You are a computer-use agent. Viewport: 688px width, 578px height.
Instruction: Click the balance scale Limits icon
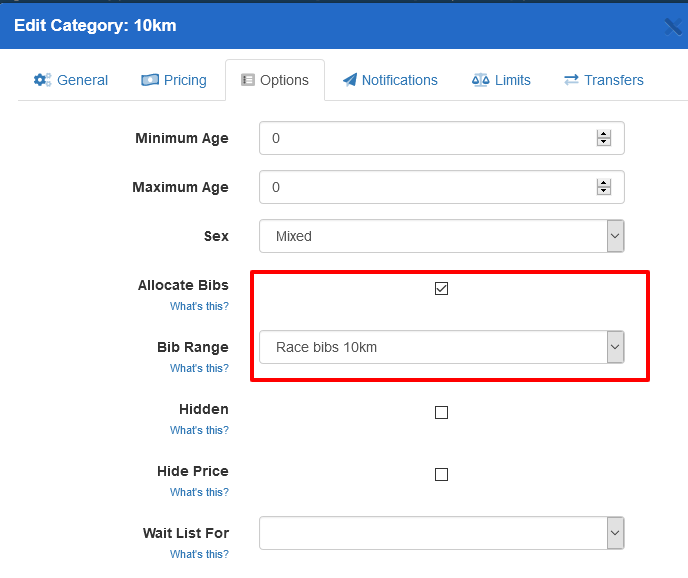point(481,80)
